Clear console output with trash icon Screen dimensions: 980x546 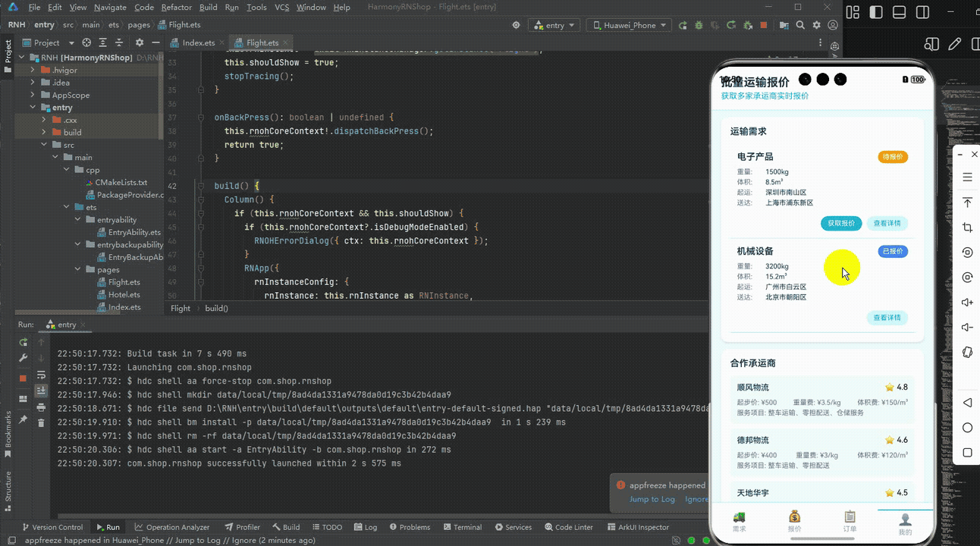click(x=41, y=422)
